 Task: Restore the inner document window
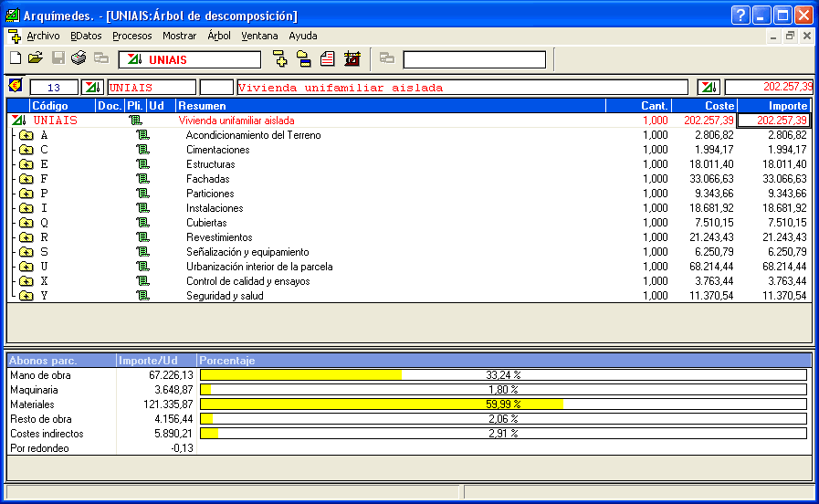click(x=790, y=36)
